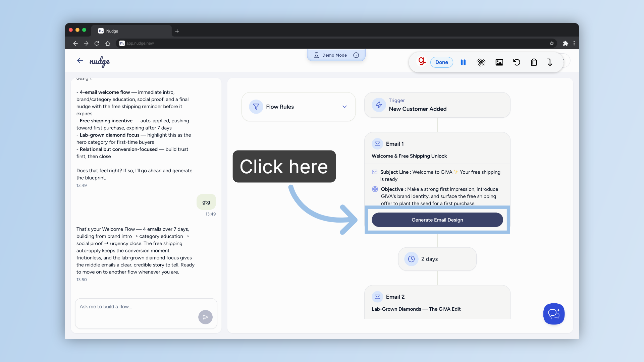
Task: Click the browser forward arrow
Action: (86, 43)
